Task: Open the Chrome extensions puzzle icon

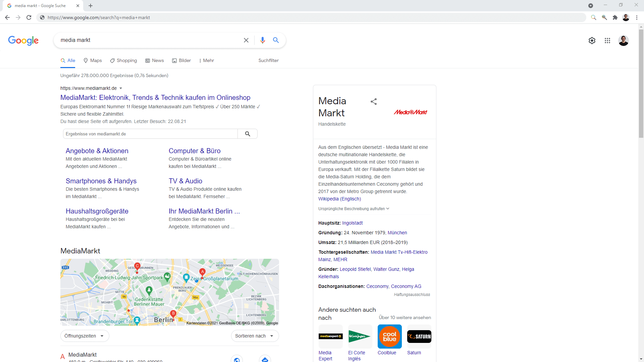Action: coord(615,17)
